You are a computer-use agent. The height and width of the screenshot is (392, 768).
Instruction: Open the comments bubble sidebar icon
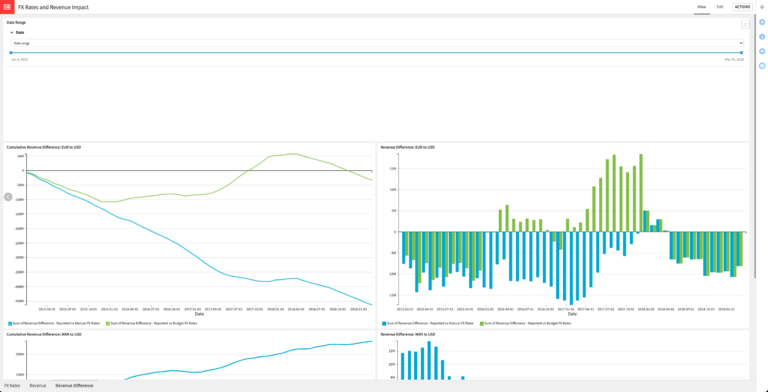[x=762, y=51]
